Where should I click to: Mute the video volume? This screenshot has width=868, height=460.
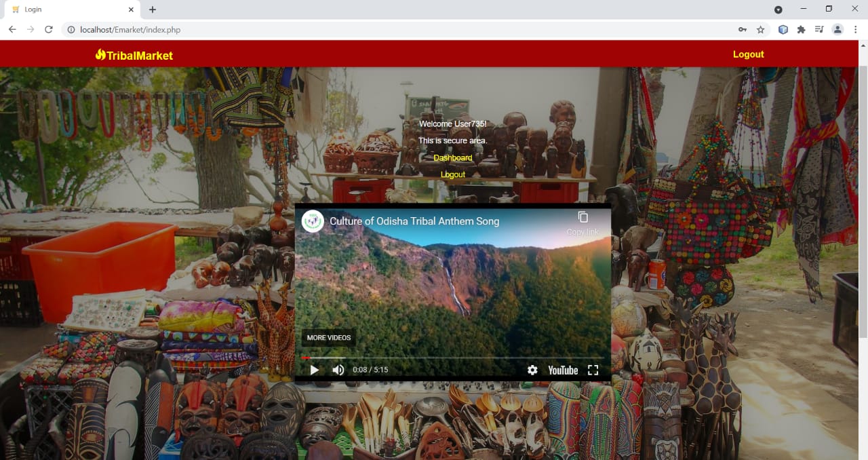click(x=338, y=370)
